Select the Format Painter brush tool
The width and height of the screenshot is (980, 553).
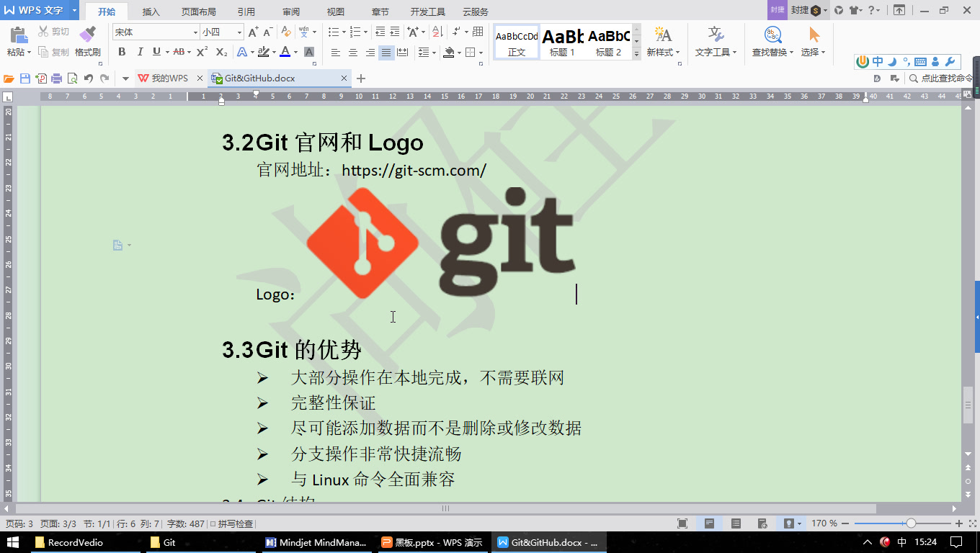point(87,35)
